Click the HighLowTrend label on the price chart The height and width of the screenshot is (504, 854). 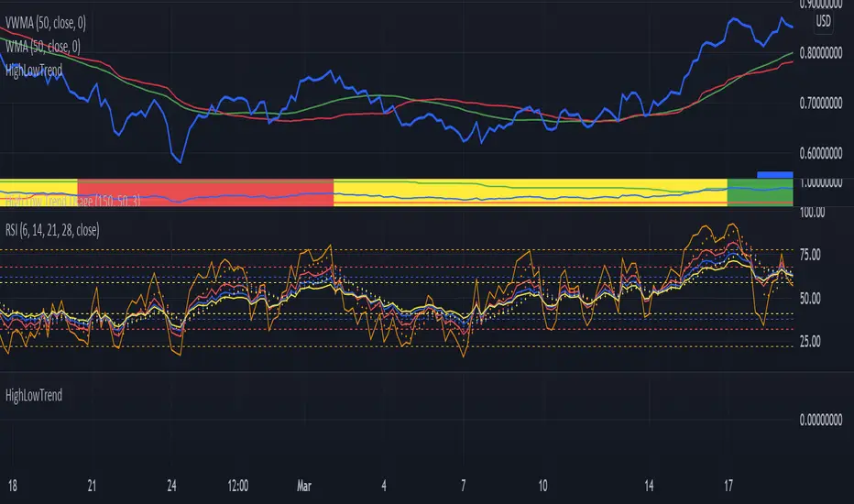click(34, 71)
